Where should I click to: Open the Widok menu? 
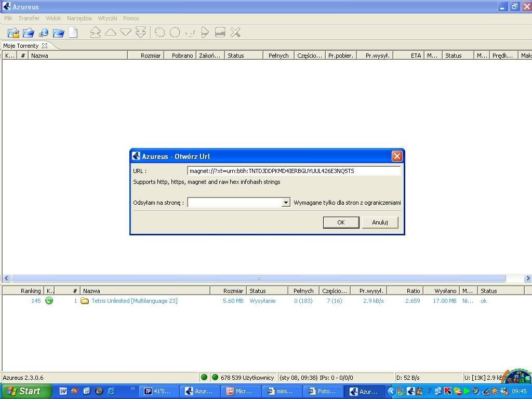point(54,18)
